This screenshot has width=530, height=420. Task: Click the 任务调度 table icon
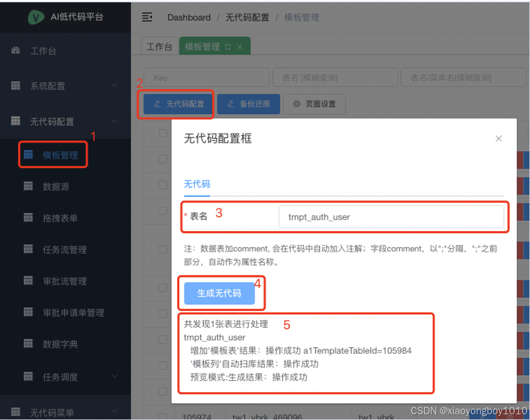tap(28, 376)
